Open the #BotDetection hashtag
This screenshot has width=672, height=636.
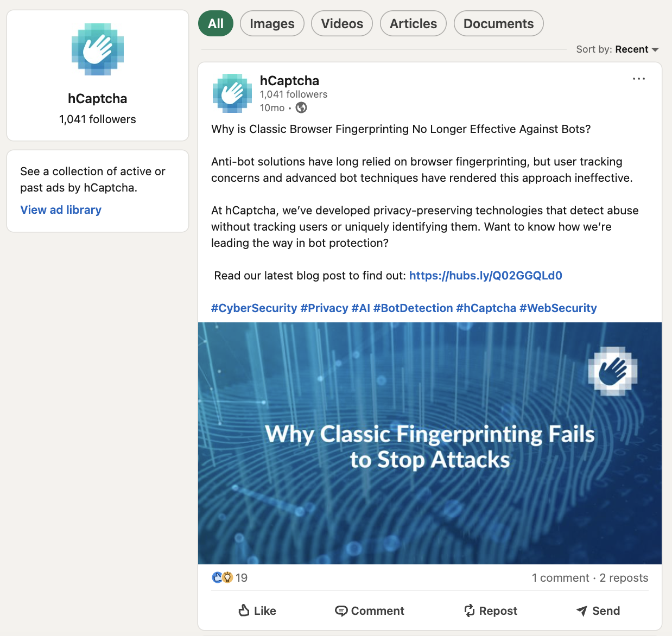(x=413, y=308)
